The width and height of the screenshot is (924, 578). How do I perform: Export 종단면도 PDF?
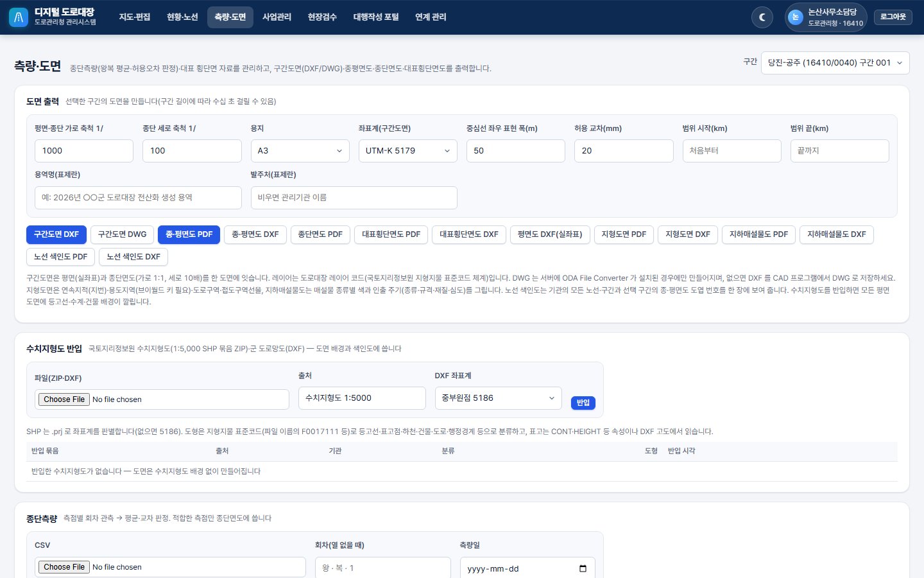(320, 234)
